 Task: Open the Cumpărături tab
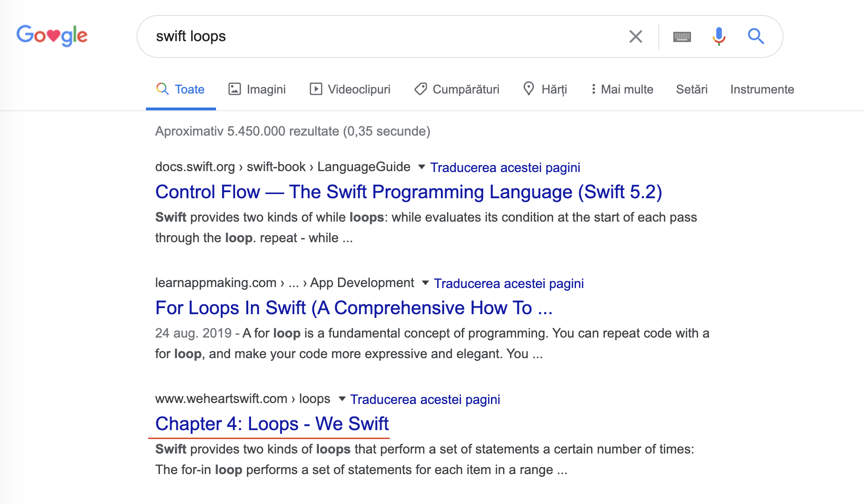(x=457, y=89)
